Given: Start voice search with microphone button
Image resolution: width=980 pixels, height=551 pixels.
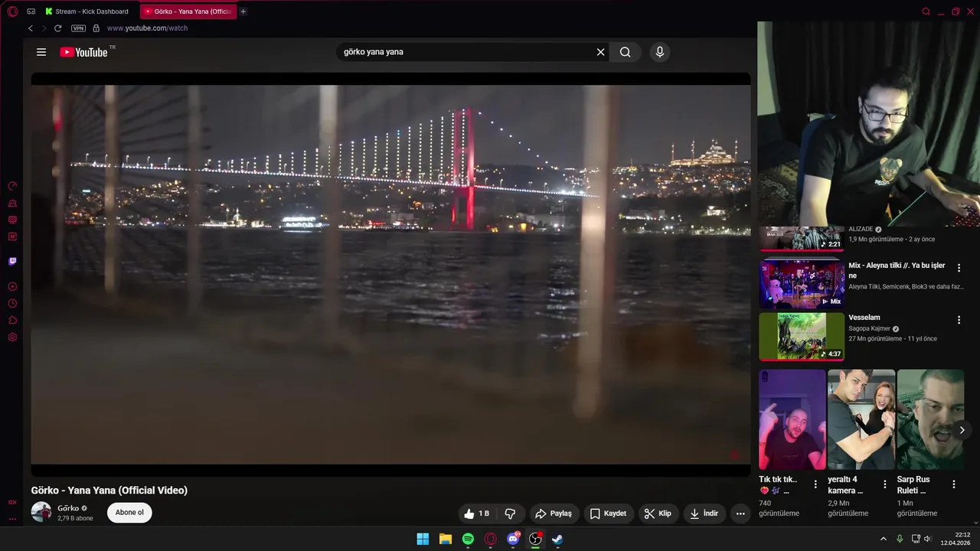Looking at the screenshot, I should click(x=659, y=52).
